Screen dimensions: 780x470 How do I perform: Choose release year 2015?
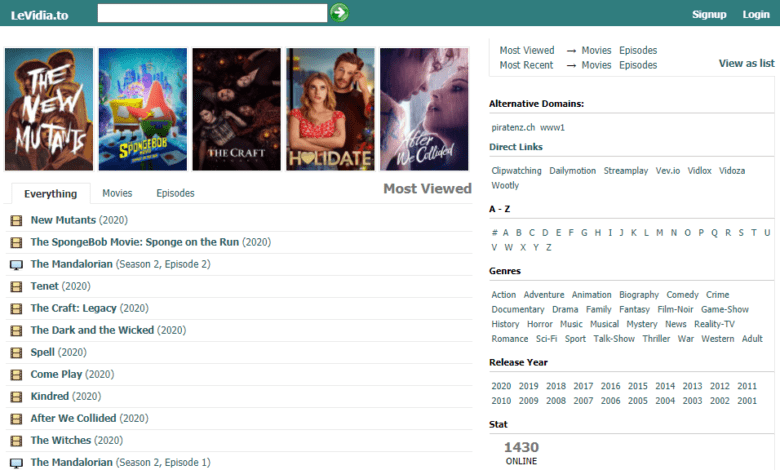(x=637, y=386)
